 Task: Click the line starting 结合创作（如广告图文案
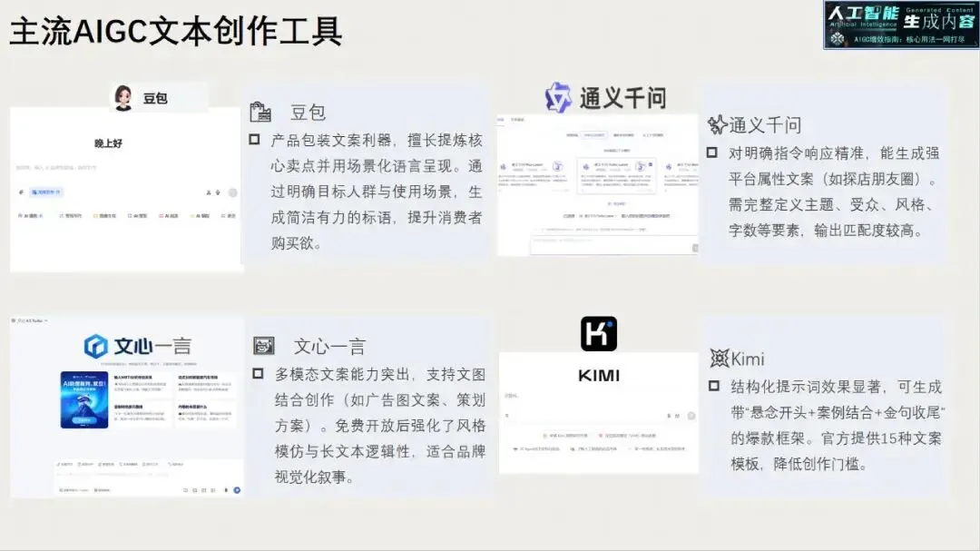coord(380,399)
